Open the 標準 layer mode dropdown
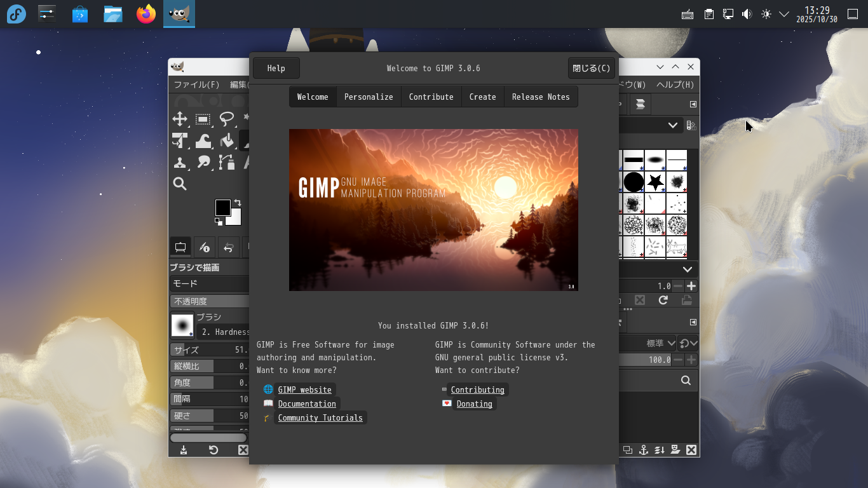 click(x=671, y=343)
